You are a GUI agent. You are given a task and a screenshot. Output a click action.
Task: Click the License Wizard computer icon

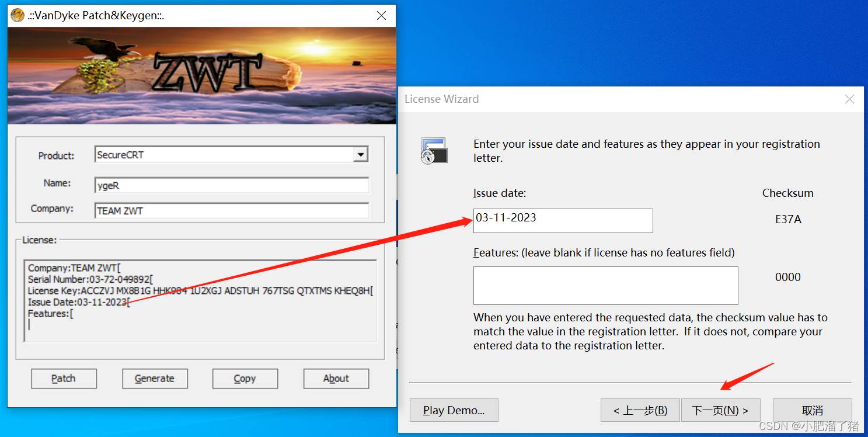click(x=434, y=151)
